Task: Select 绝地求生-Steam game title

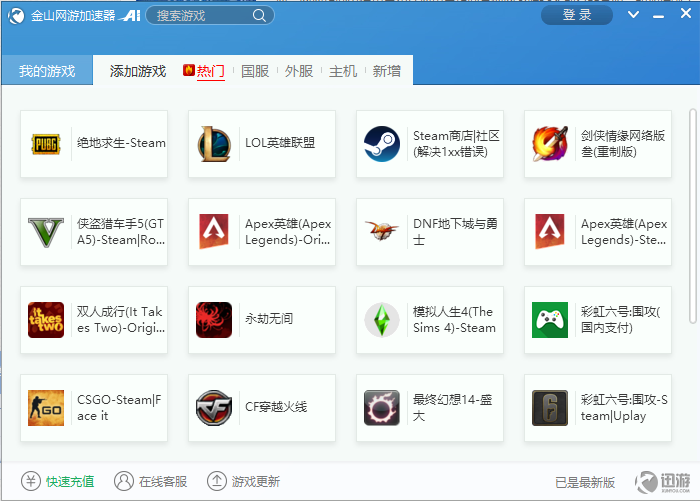Action: pos(121,143)
